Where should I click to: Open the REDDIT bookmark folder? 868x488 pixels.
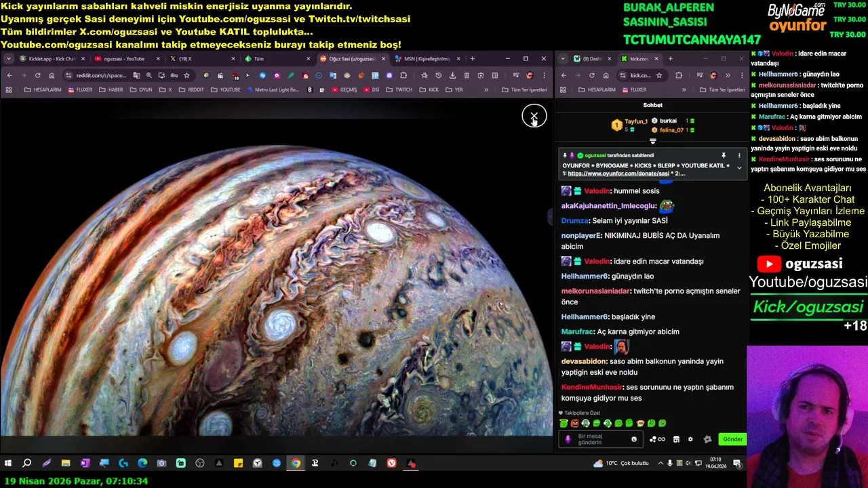[191, 89]
